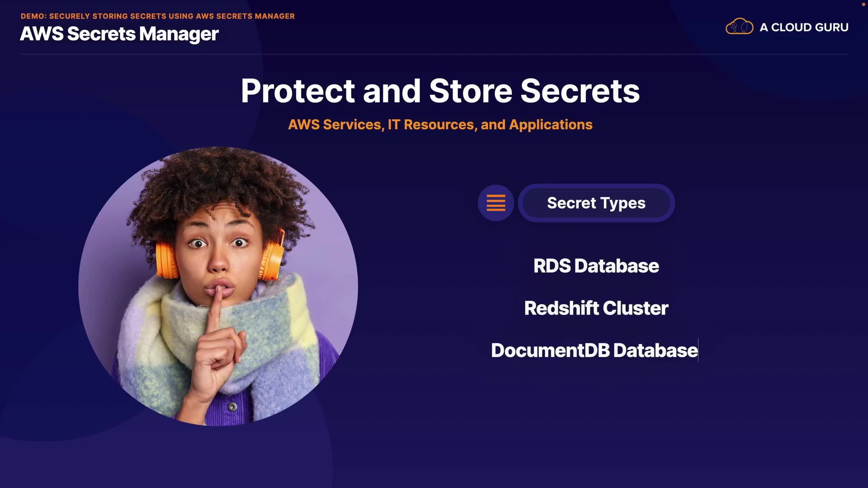The image size is (868, 488).
Task: Click the A CLOUD GURU brand text
Action: click(x=804, y=27)
